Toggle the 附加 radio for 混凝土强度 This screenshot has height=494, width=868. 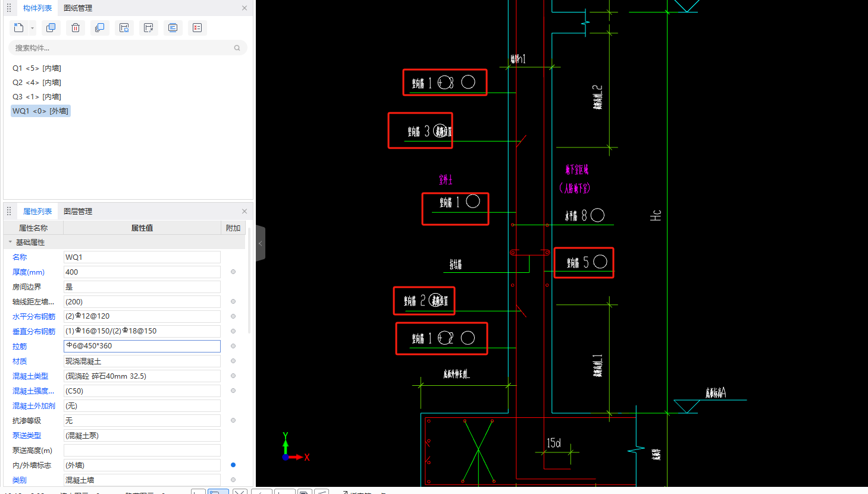click(x=233, y=391)
